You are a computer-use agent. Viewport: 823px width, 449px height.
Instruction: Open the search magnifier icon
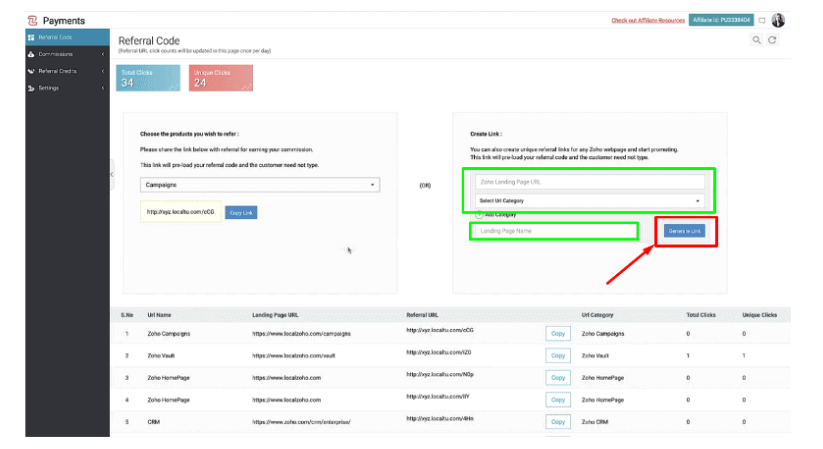click(756, 40)
